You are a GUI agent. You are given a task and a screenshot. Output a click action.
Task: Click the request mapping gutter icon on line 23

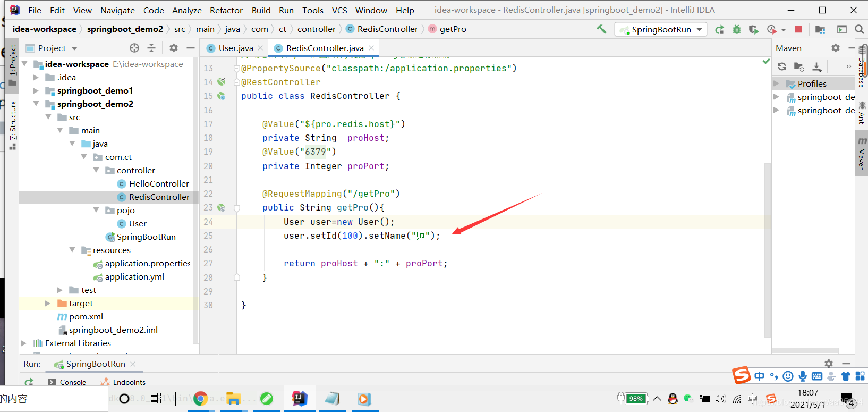coord(222,207)
